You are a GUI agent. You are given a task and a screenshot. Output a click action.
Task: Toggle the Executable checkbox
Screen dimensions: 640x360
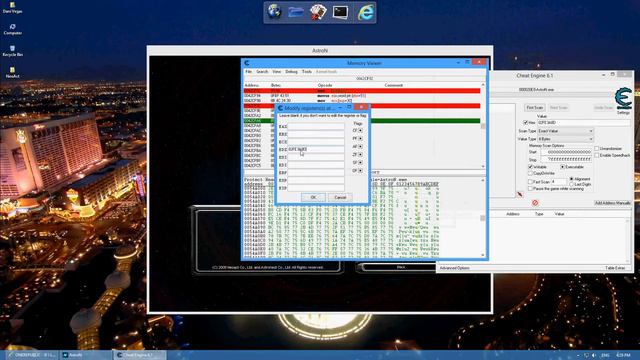coord(562,167)
